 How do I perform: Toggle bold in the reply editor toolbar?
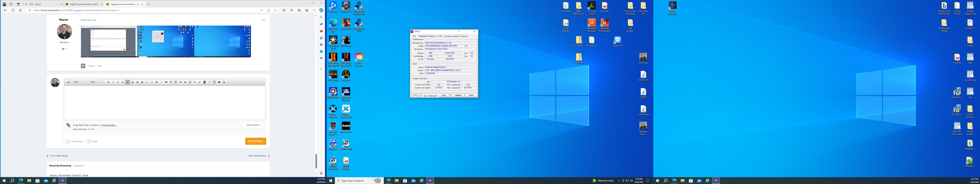108,82
